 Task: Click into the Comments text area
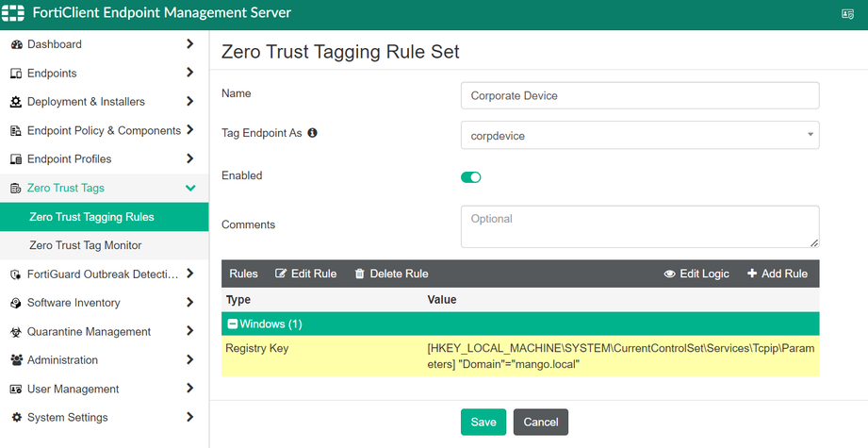pyautogui.click(x=640, y=226)
